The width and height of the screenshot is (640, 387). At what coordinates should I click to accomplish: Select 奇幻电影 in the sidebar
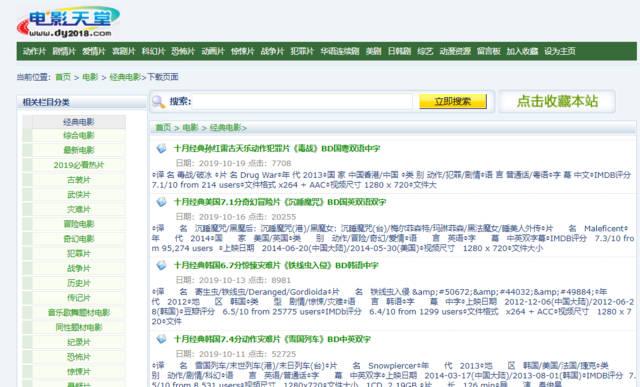[x=79, y=239]
